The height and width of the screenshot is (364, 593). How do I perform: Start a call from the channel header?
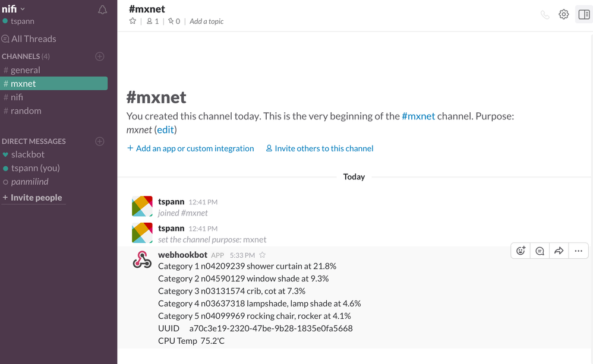pos(545,14)
